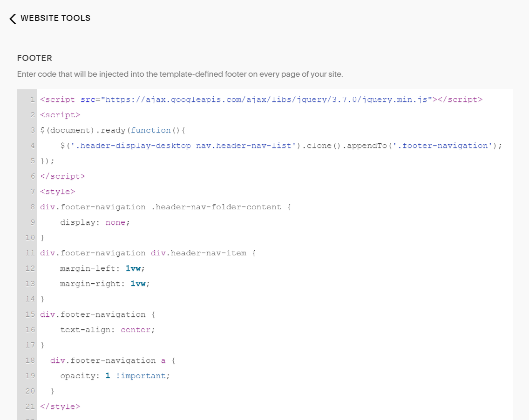Click line number 1 in the gutter
Image resolution: width=529 pixels, height=420 pixels.
32,100
